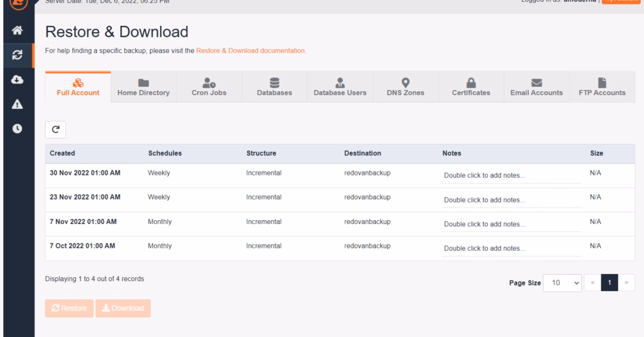
Task: Open the Page Size dropdown
Action: [562, 283]
